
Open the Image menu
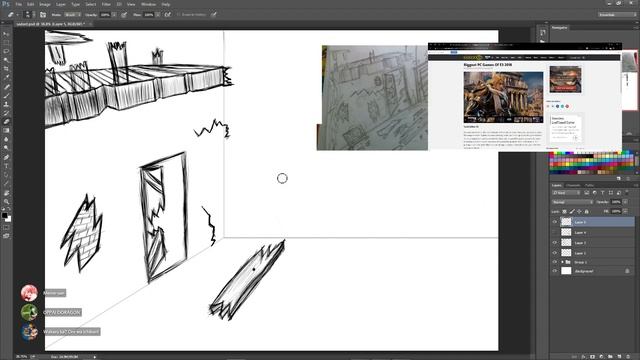(44, 4)
